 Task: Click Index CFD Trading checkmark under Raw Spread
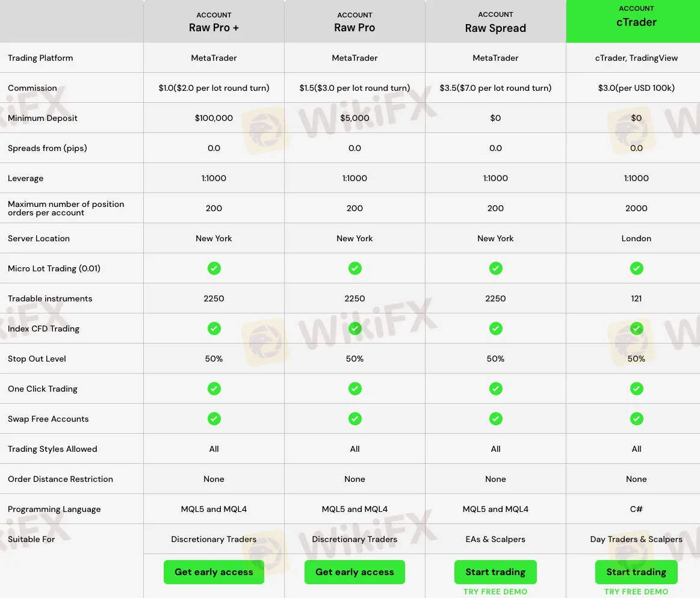pos(495,328)
